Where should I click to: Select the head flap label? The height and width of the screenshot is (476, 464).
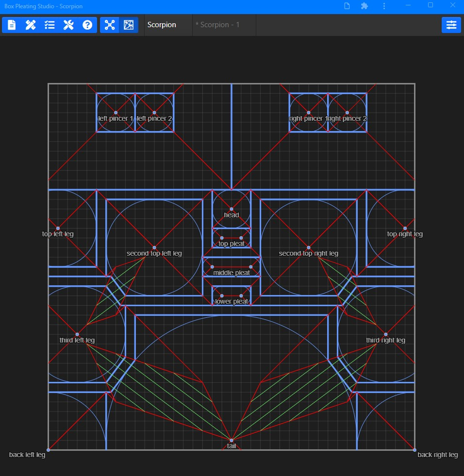click(232, 215)
